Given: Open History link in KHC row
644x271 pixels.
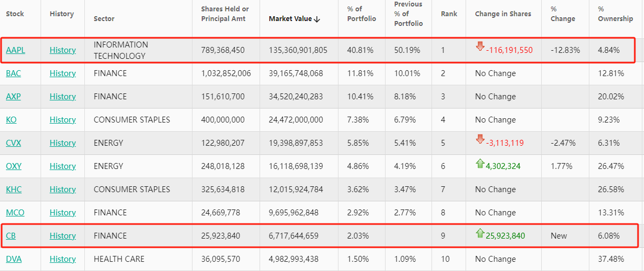Looking at the screenshot, I should (x=62, y=189).
